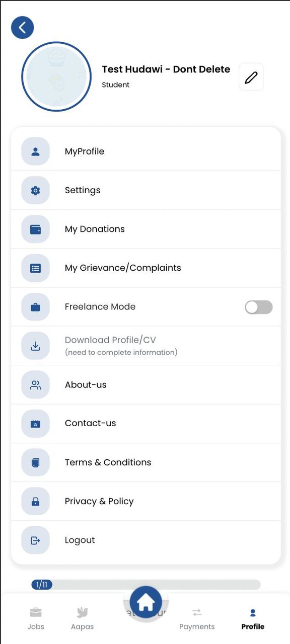The width and height of the screenshot is (290, 644).
Task: Click the Freelance Mode briefcase icon
Action: point(35,307)
